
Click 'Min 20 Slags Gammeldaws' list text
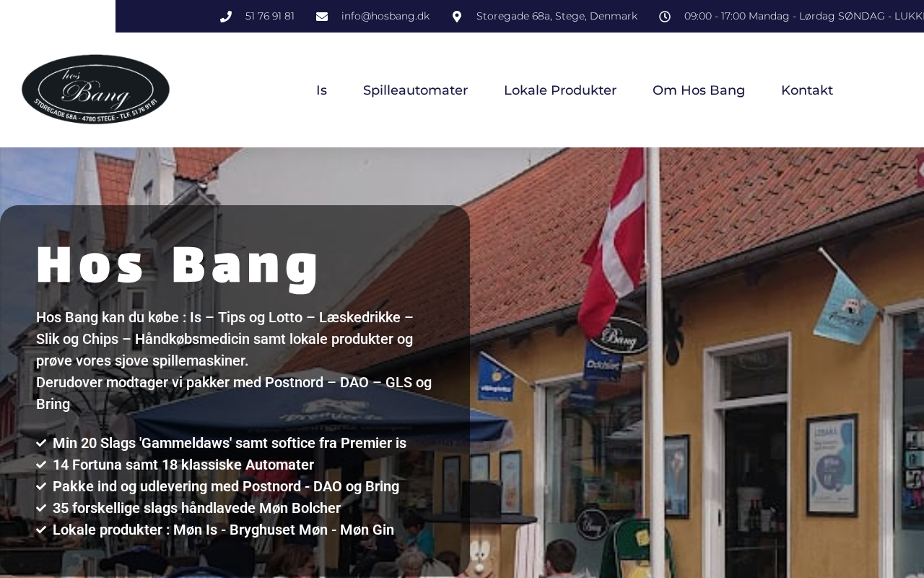230,443
